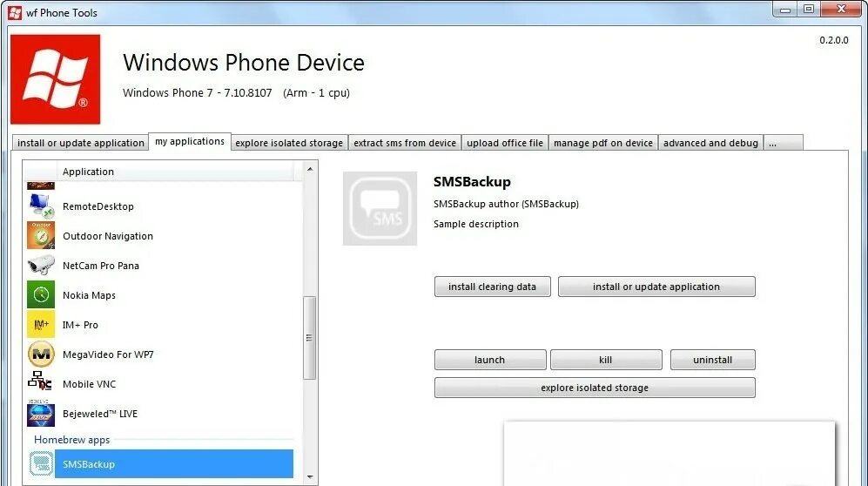Screen dimensions: 868x486
Task: Click the IM+ Pro yellow icon
Action: (41, 324)
